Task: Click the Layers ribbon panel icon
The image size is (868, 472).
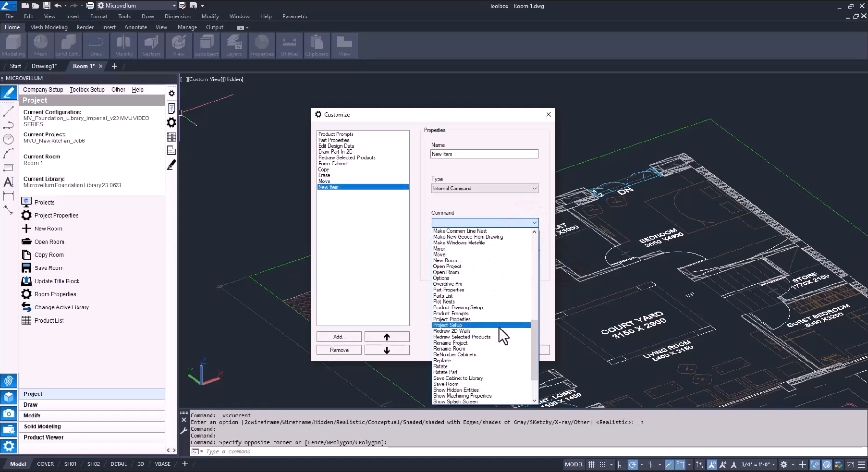Action: point(234,46)
